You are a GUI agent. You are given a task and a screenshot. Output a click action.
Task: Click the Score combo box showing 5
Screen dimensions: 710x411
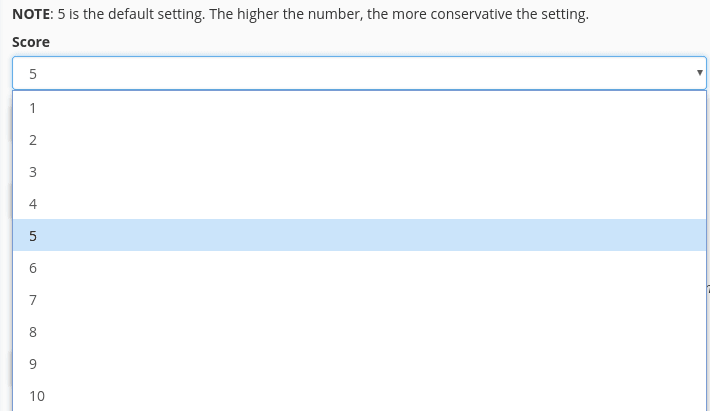pos(359,73)
